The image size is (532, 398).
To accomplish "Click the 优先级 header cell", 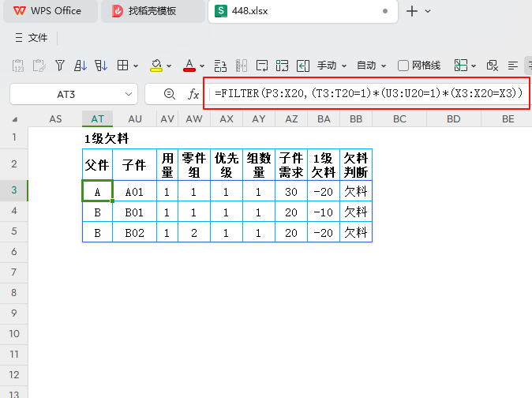I will point(227,165).
